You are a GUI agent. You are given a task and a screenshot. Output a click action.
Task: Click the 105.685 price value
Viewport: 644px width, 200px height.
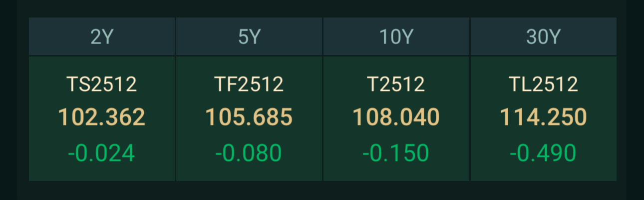click(x=249, y=117)
